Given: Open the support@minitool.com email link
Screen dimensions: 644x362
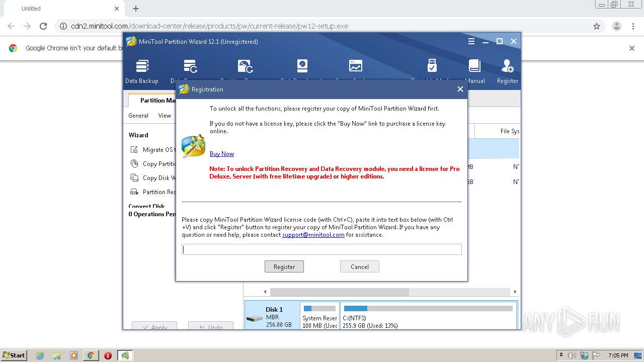Looking at the screenshot, I should coord(313,235).
